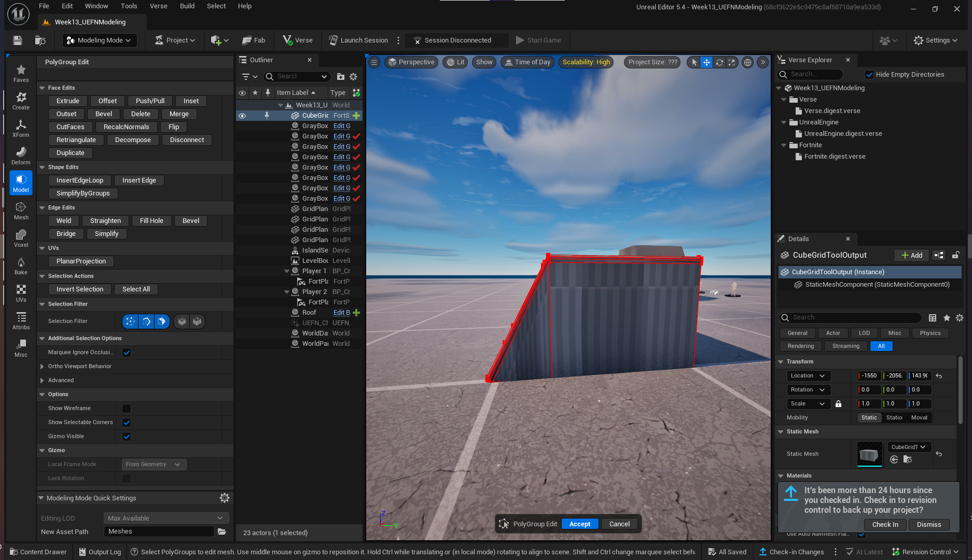Accept the PolyGroup Edit tool
The height and width of the screenshot is (560, 972).
[580, 524]
